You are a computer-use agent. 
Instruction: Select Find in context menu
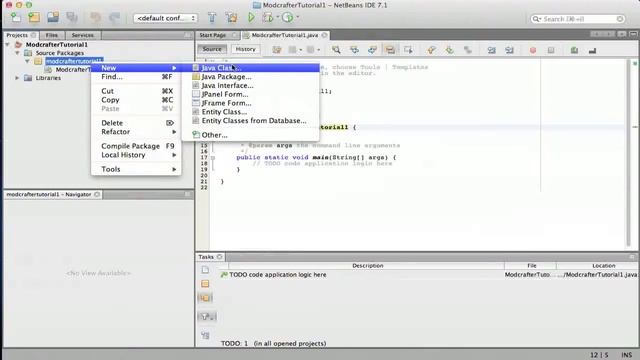pos(136,77)
